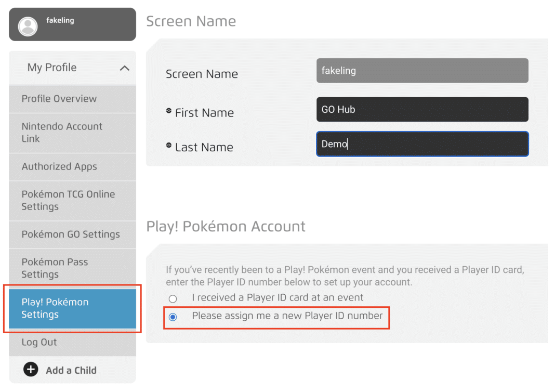Select 'Please assign me a new Player ID number'
The image size is (555, 392).
(172, 316)
